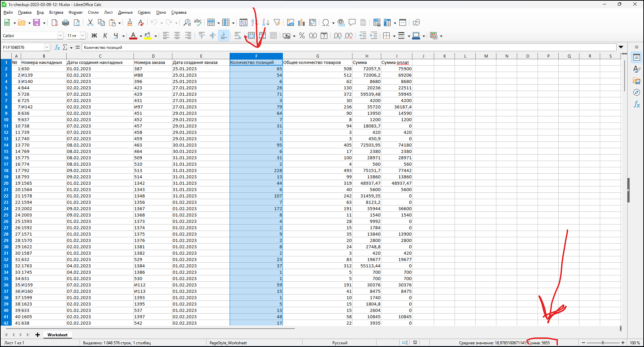Insert a hyperlink

tap(341, 23)
